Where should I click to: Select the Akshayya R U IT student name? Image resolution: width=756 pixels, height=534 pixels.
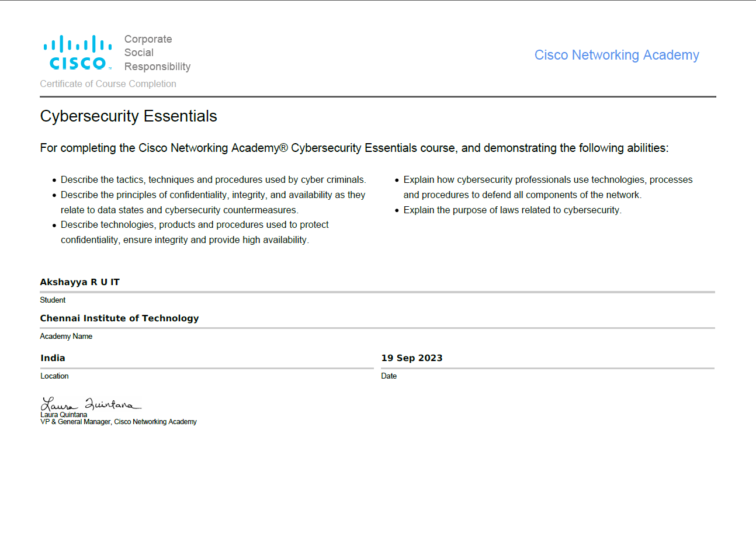(79, 282)
